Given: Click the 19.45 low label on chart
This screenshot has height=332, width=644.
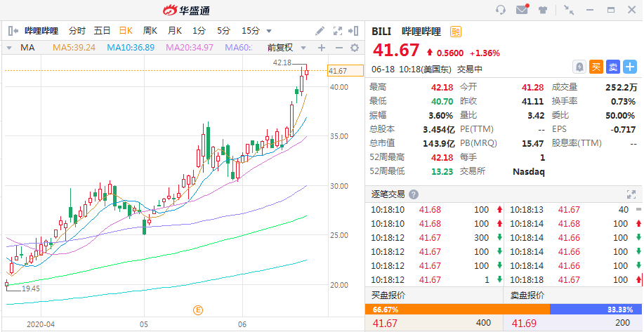Looking at the screenshot, I should (31, 289).
